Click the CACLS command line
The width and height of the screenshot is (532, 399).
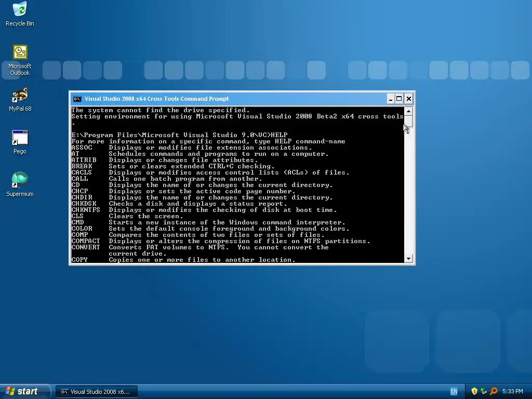[x=210, y=172]
